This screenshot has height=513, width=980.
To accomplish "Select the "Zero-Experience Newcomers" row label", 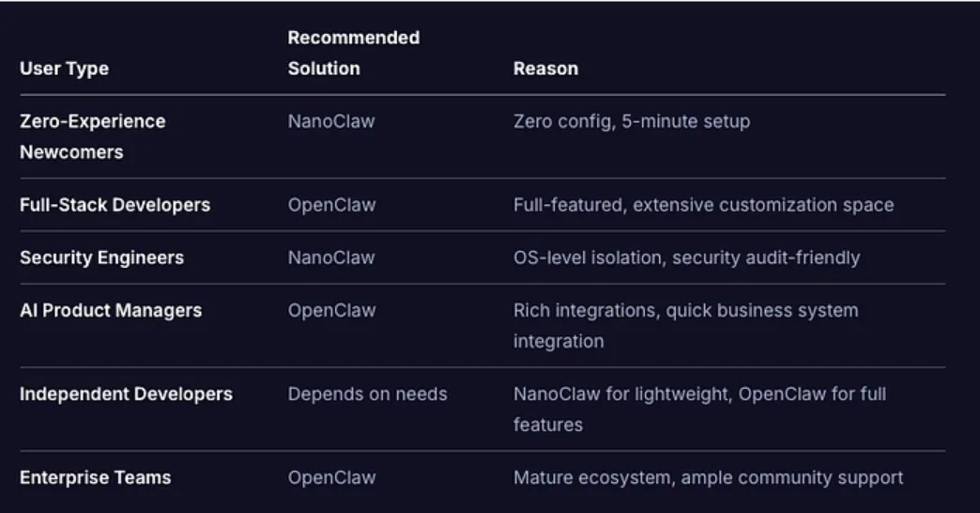I will click(92, 136).
